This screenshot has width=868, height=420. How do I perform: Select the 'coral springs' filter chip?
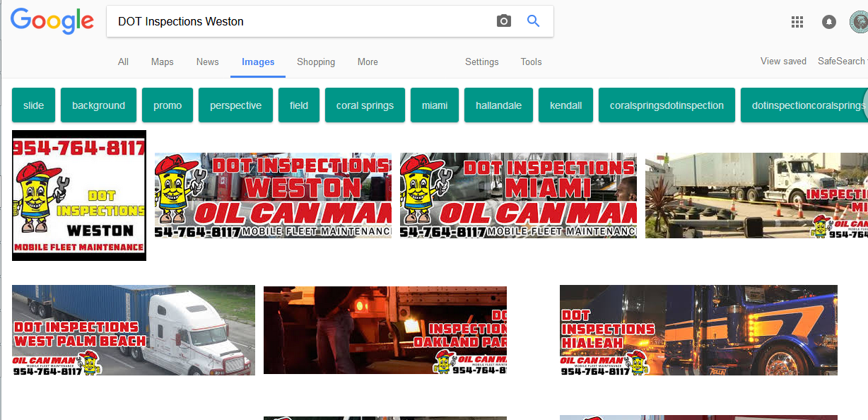pyautogui.click(x=365, y=105)
